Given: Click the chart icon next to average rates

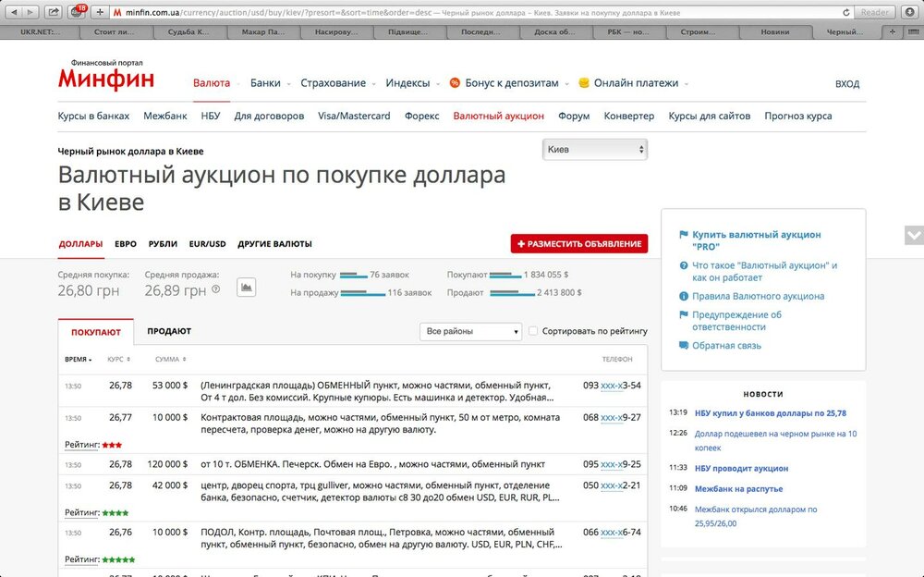Looking at the screenshot, I should pos(246,288).
